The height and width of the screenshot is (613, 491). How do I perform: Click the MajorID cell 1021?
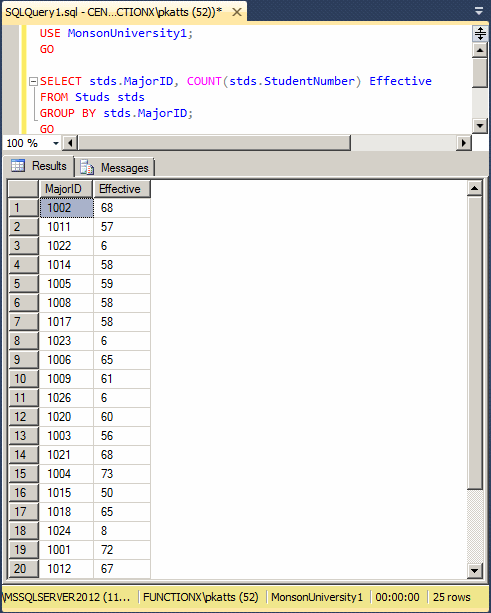pos(66,455)
